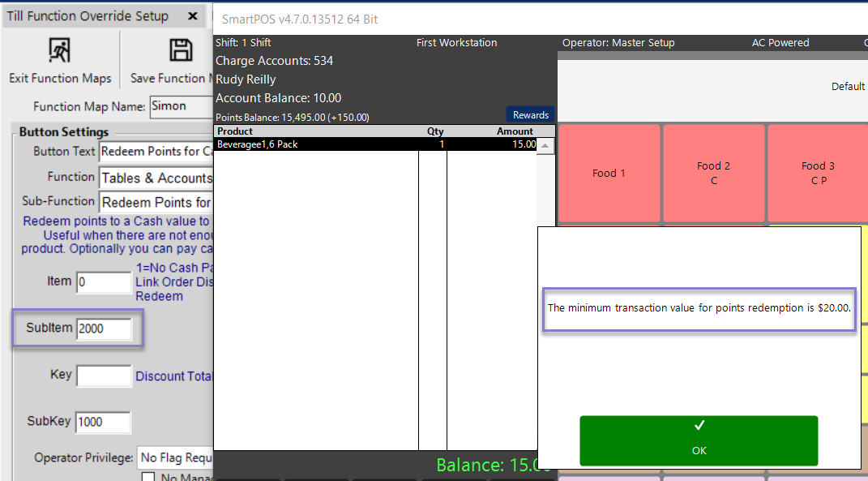This screenshot has width=868, height=481.
Task: Click the SubKey field containing 1000
Action: (103, 422)
